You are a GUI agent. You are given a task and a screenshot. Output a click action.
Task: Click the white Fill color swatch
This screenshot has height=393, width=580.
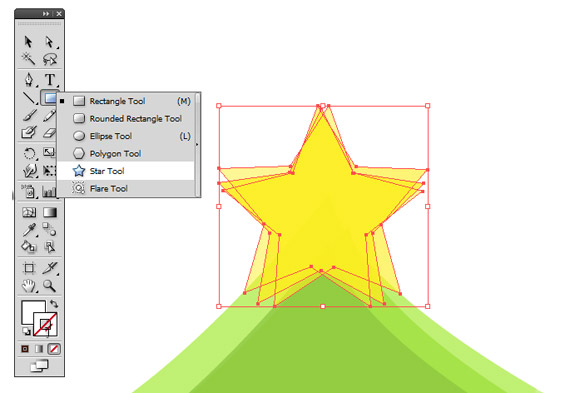click(30, 309)
